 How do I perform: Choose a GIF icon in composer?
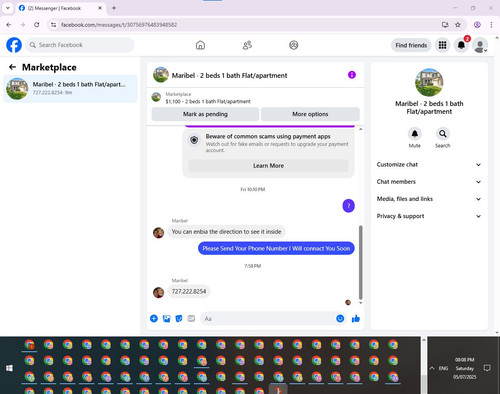tap(191, 318)
